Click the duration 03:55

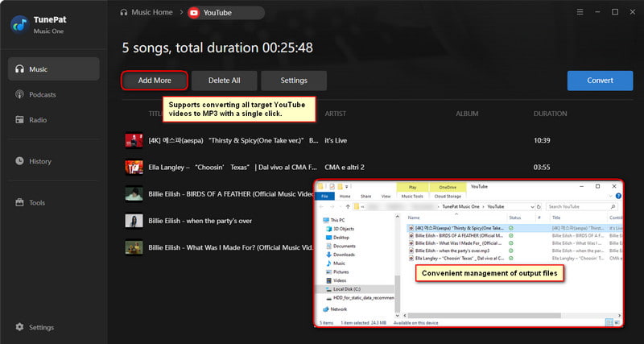click(x=542, y=168)
